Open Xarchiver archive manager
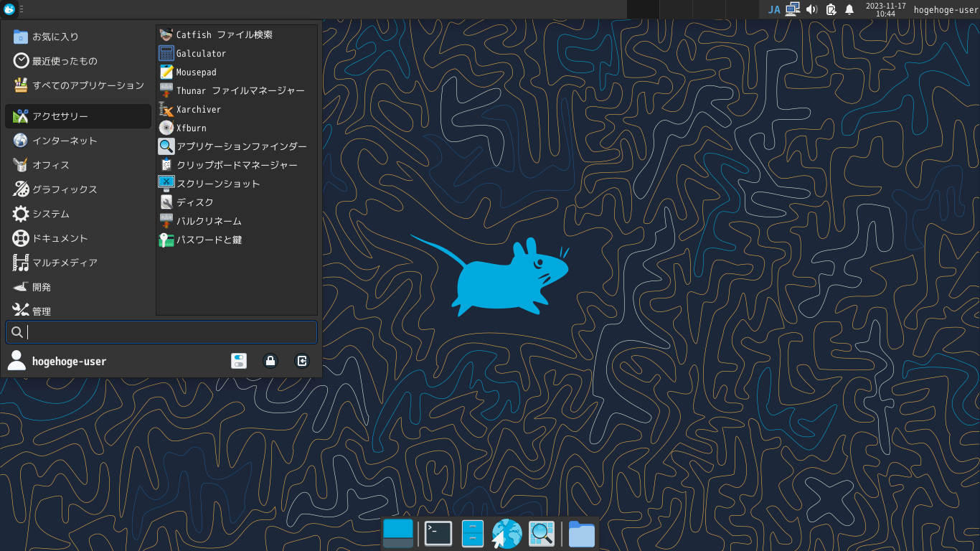Viewport: 980px width, 551px height. pos(237,109)
